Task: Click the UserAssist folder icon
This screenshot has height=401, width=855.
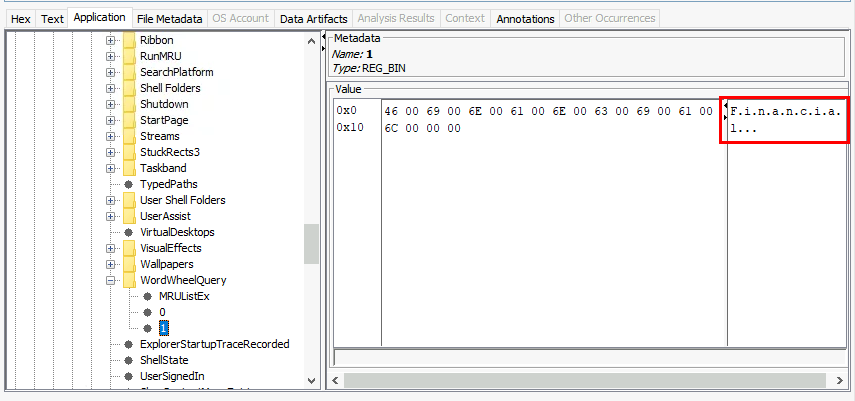Action: coord(129,216)
